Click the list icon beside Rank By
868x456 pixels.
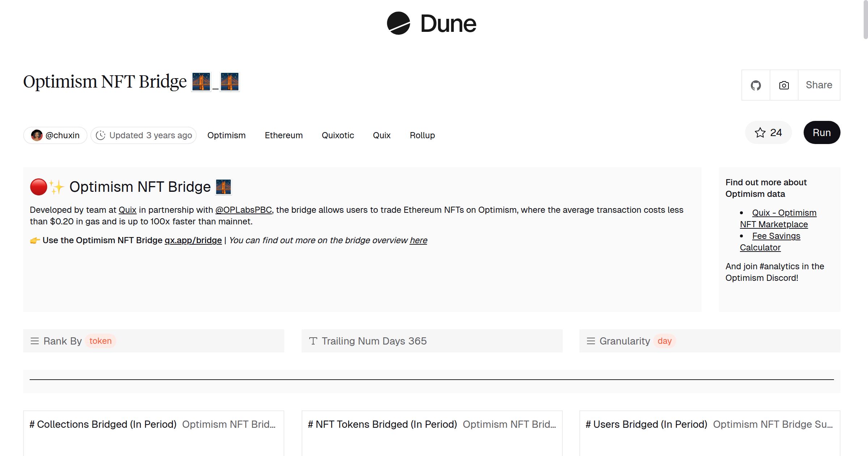pyautogui.click(x=35, y=341)
